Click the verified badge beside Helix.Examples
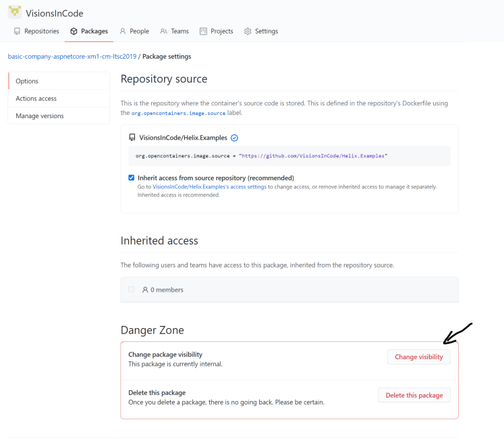Viewport: 504px width, 441px height. (235, 138)
